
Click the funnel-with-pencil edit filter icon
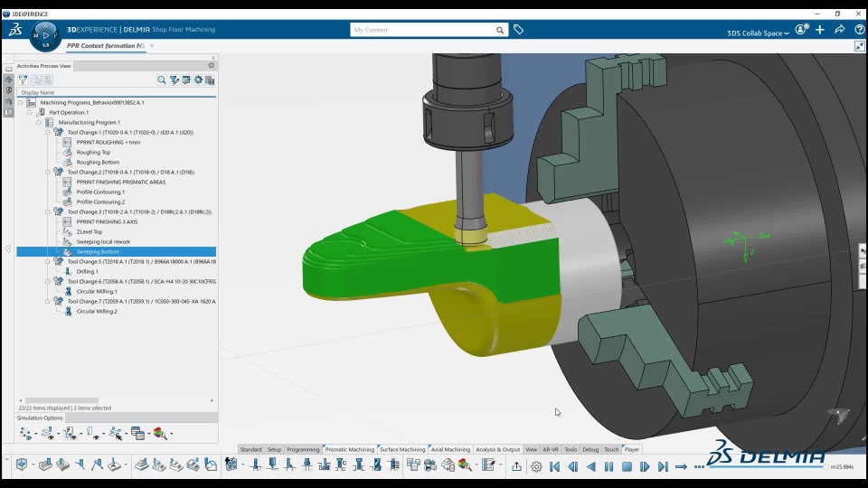[x=175, y=80]
